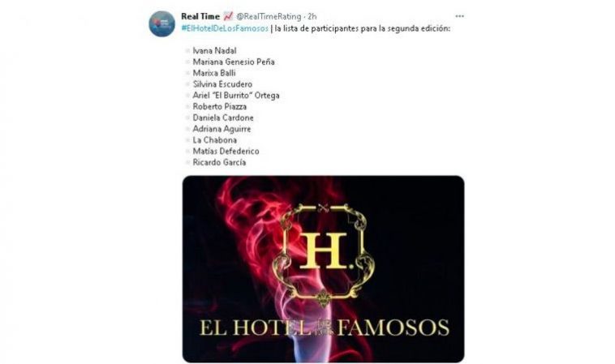
Task: Open the #ElHotelDeLosFamosos hashtag link
Action: (x=225, y=28)
